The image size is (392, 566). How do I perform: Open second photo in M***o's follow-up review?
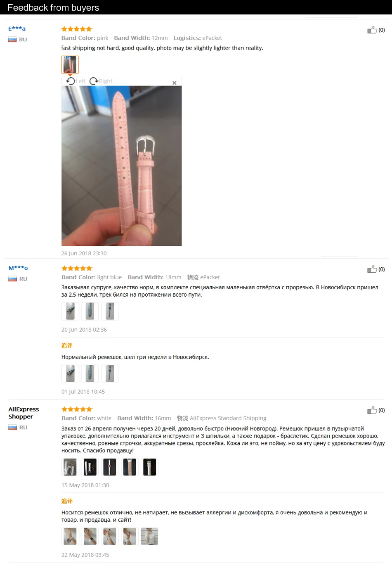pyautogui.click(x=90, y=373)
